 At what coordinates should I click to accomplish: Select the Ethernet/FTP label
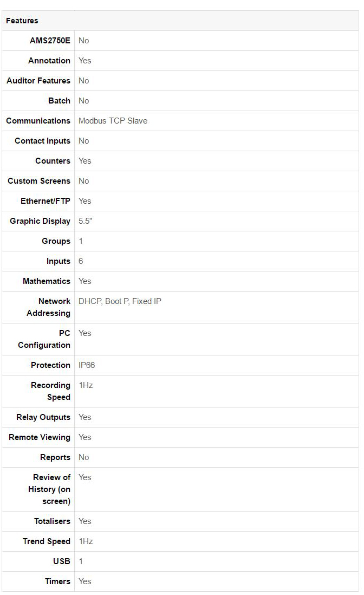point(45,201)
